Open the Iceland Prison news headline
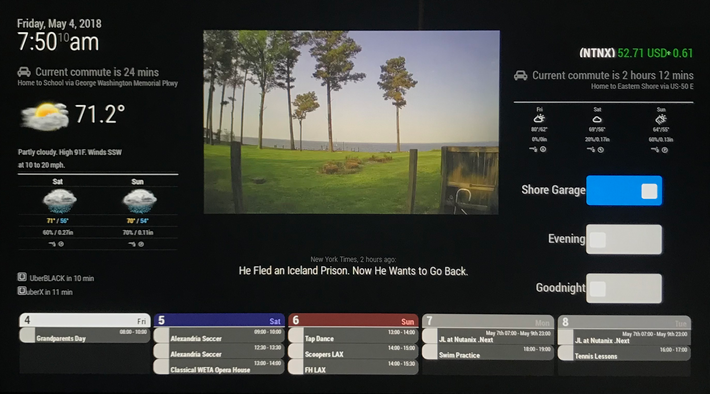The image size is (710, 394). coord(353,271)
